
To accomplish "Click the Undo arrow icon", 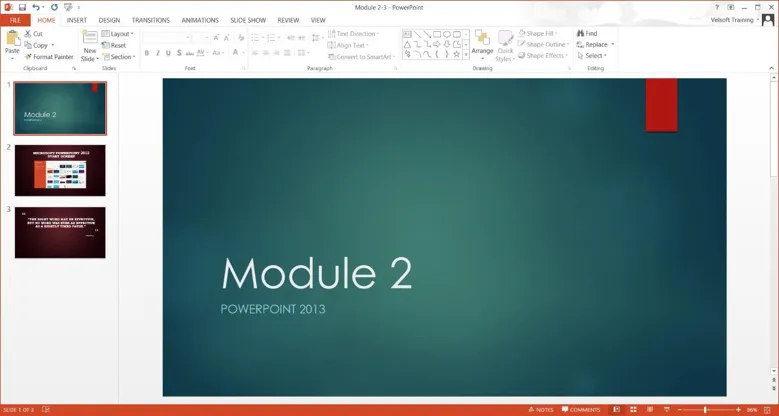I will pos(36,7).
